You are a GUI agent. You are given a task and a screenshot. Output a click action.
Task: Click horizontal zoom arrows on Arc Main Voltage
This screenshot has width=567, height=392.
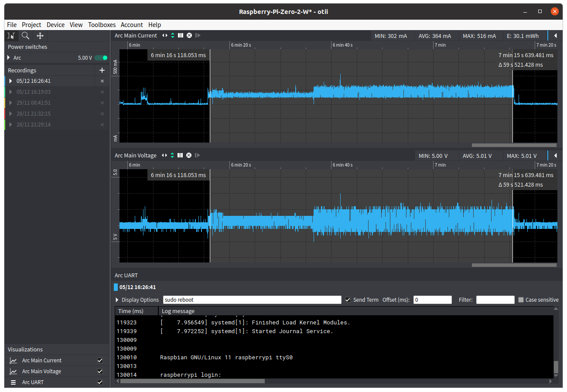[x=164, y=155]
